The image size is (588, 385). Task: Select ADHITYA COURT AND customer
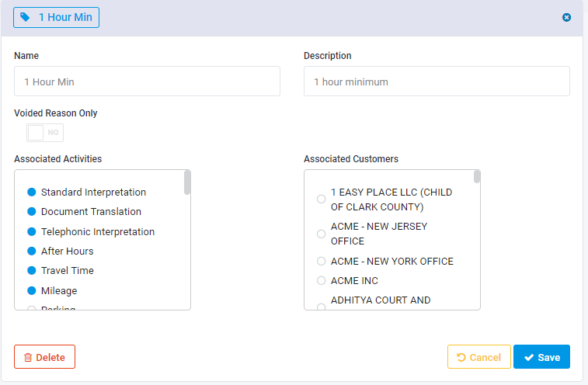[x=321, y=307]
